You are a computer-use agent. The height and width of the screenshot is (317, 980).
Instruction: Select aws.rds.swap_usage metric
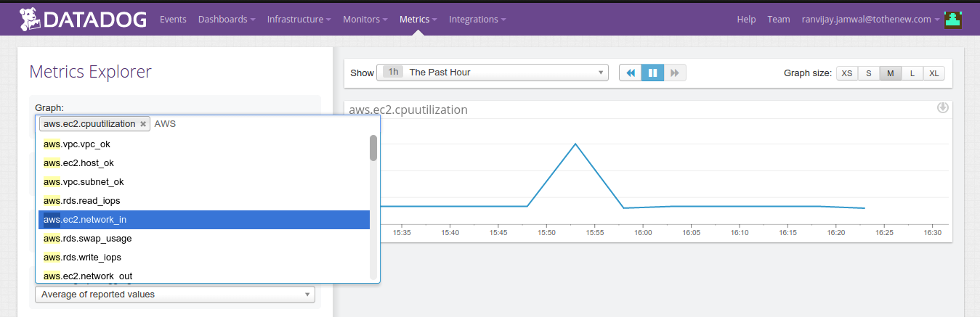[x=203, y=239]
